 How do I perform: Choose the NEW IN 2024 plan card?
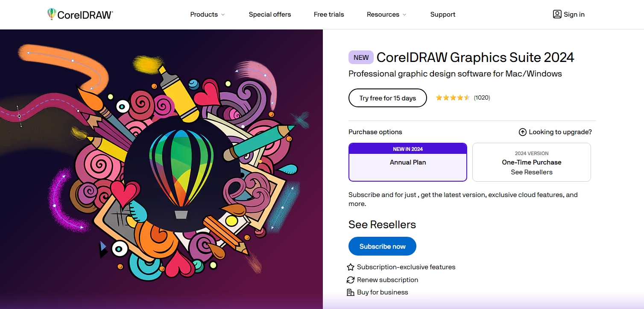click(407, 149)
